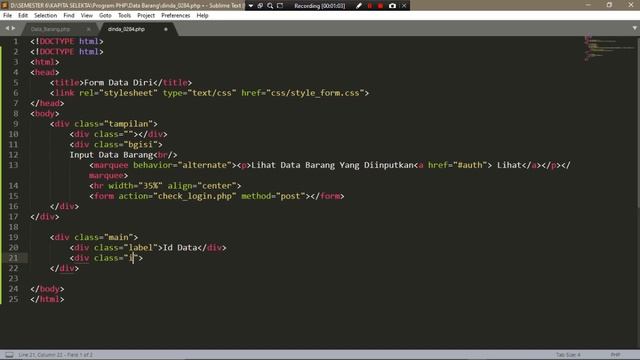The height and width of the screenshot is (360, 640).
Task: Click the Tab Size: 4 indicator
Action: (568, 355)
